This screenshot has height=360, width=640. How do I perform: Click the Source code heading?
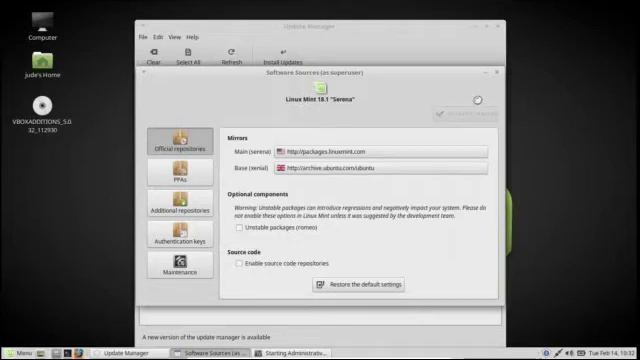coord(244,252)
